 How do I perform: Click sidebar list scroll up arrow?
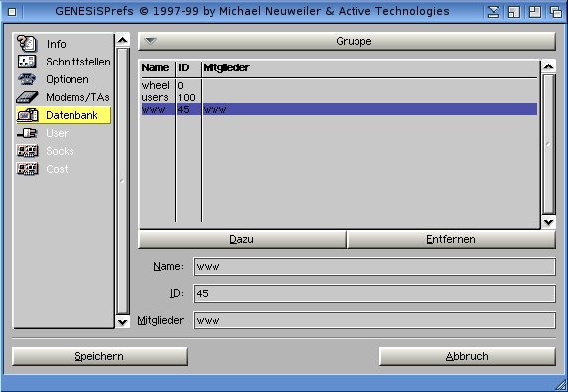(122, 40)
